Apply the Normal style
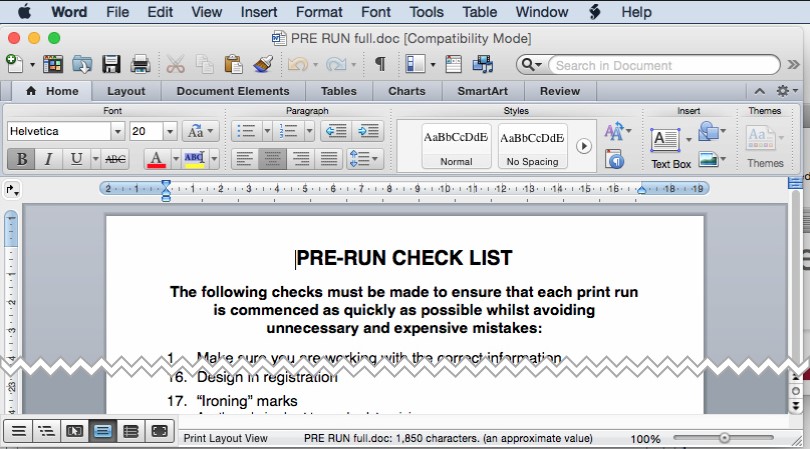Screen dimensions: 810x449 coord(456,146)
